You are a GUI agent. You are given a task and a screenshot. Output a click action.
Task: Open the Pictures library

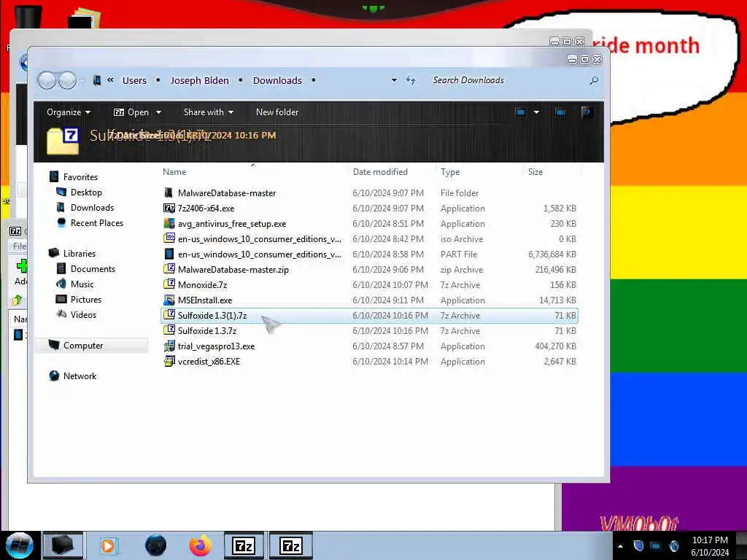coord(86,299)
